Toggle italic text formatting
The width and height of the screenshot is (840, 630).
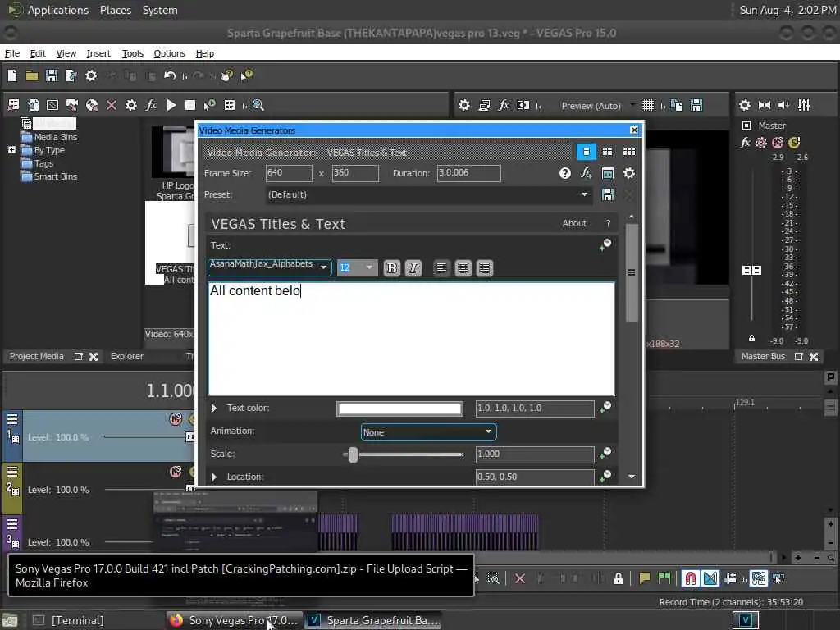[x=413, y=268]
